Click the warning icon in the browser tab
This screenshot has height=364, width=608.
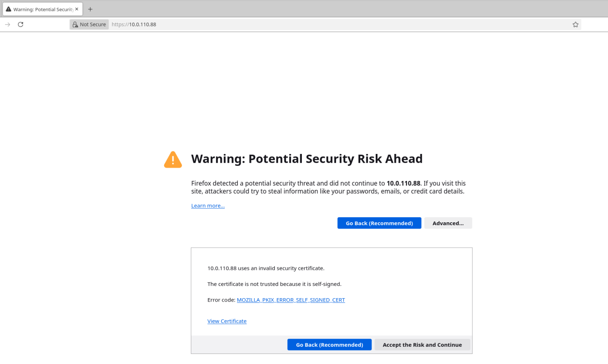coord(9,9)
